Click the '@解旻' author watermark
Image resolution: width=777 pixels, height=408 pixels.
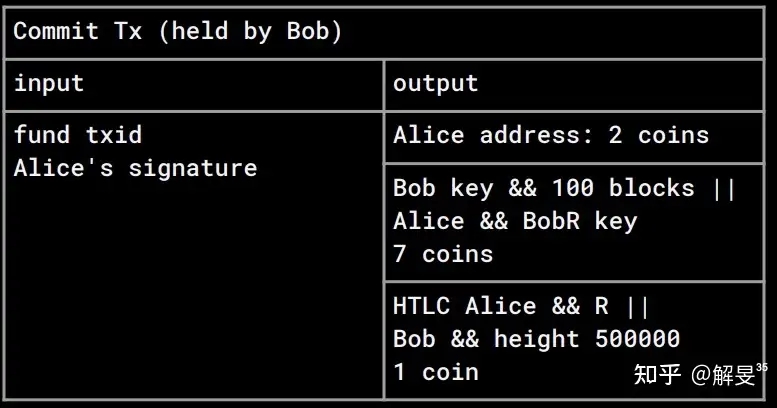tap(726, 375)
